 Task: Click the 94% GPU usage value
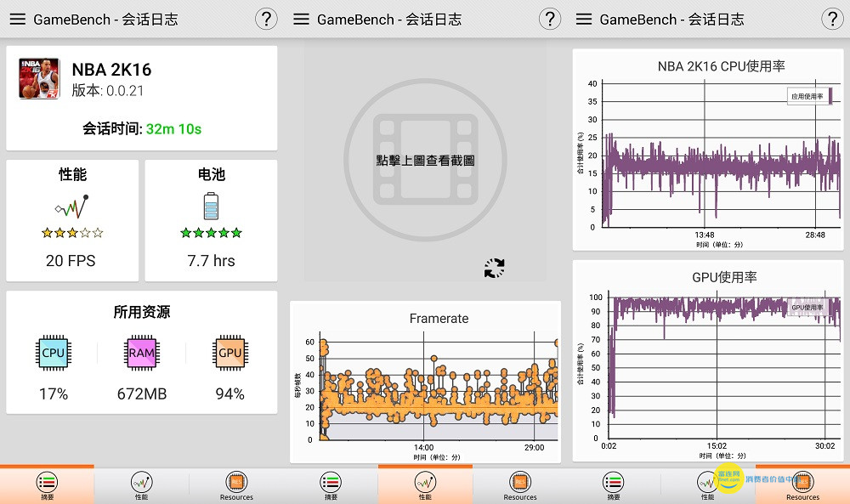point(229,394)
